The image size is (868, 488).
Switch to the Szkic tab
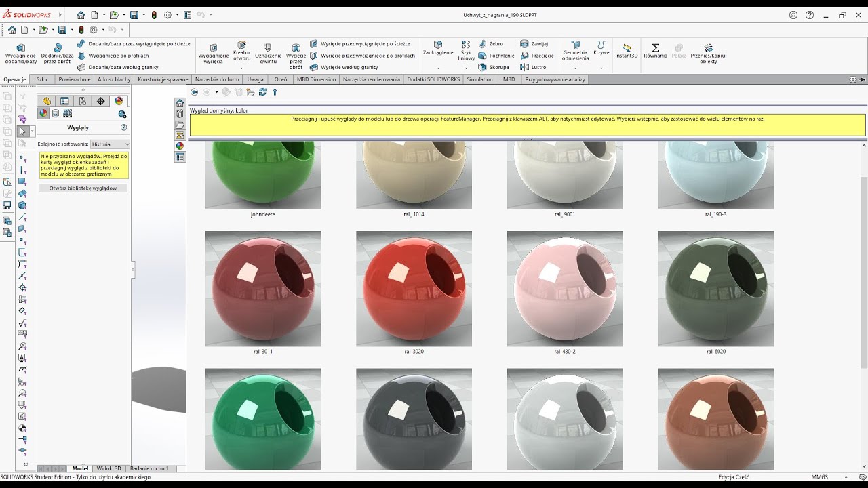tap(42, 79)
